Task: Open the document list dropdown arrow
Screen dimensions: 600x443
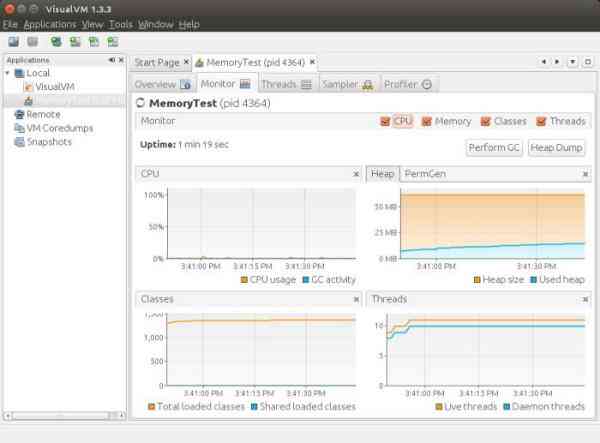Action: point(572,62)
